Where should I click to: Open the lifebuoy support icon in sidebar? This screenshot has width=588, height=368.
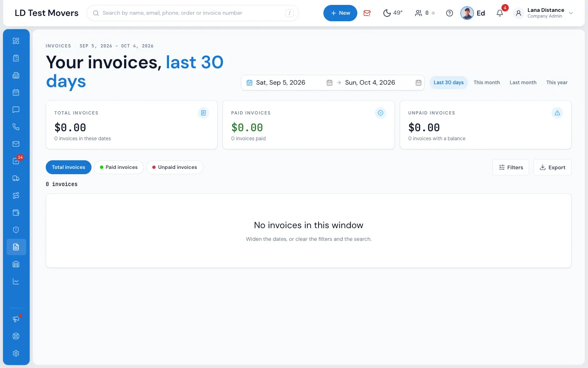[16, 336]
